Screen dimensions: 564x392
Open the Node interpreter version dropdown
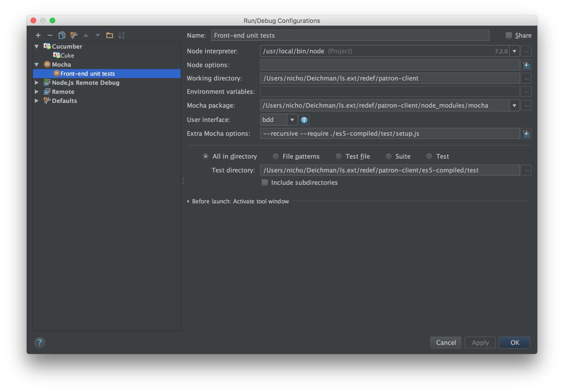tap(514, 51)
